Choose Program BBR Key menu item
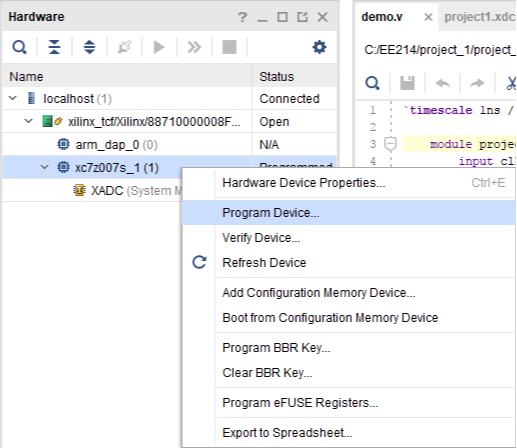This screenshot has width=517, height=448. pyautogui.click(x=349, y=348)
